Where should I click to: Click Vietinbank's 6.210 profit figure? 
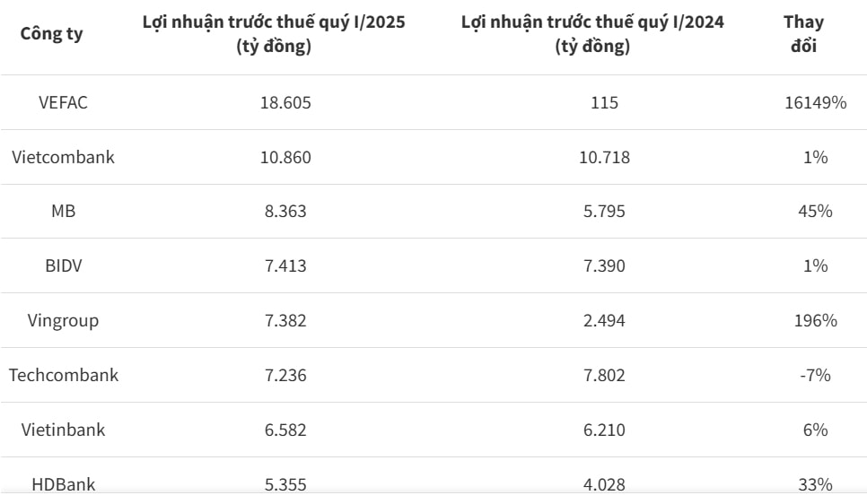604,430
